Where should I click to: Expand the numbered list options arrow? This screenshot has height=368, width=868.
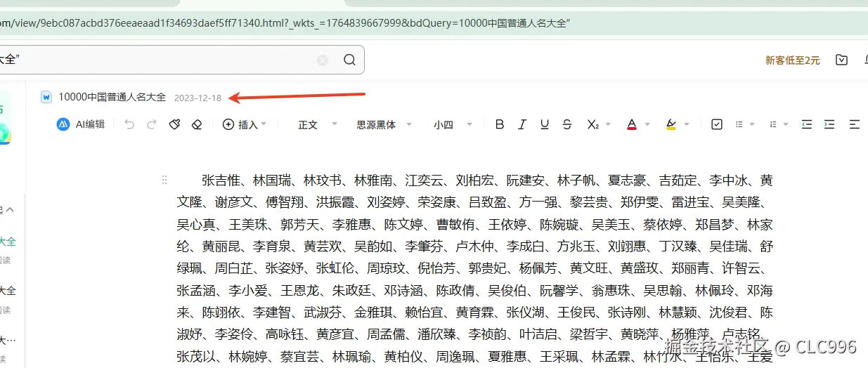tap(786, 124)
